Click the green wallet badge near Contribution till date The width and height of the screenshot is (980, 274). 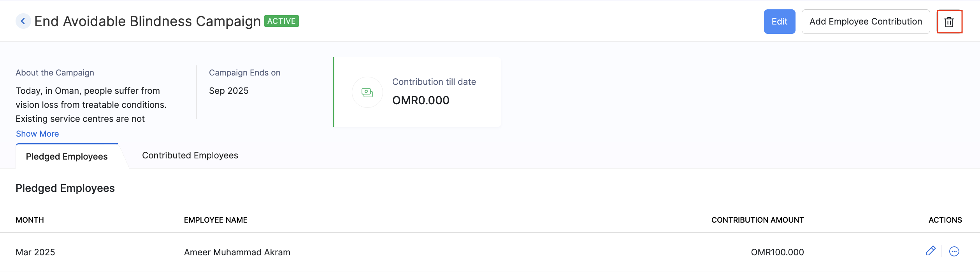pos(367,92)
